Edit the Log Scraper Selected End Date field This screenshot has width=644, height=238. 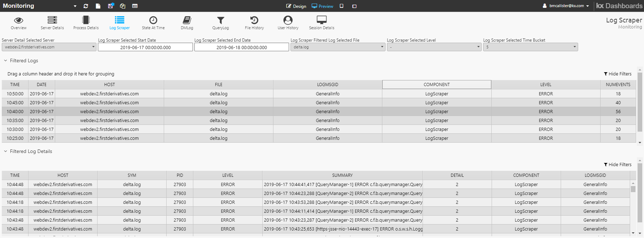pos(242,47)
